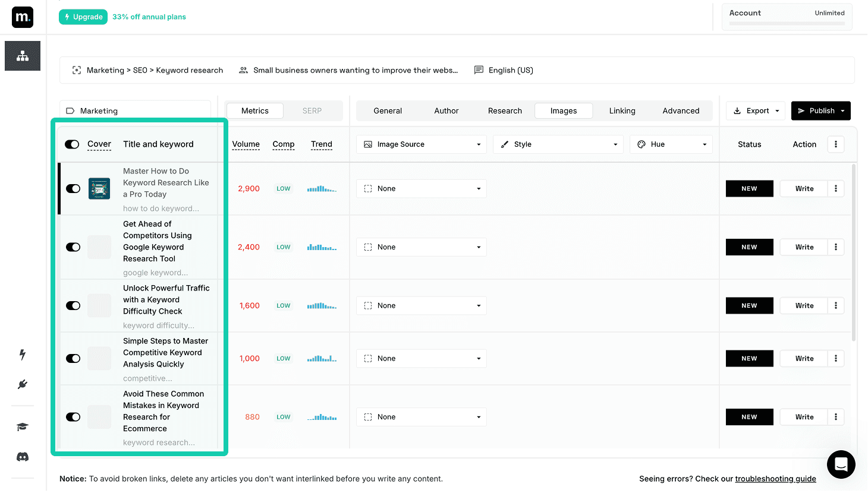Image resolution: width=868 pixels, height=493 pixels.
Task: Open Discord from the sidebar icon
Action: pos(22,456)
